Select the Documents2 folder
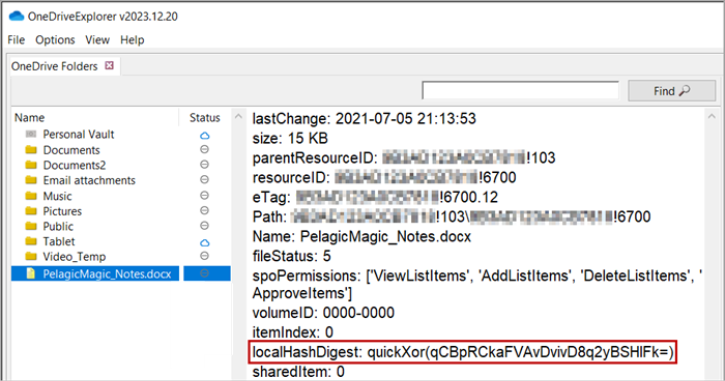 click(74, 165)
